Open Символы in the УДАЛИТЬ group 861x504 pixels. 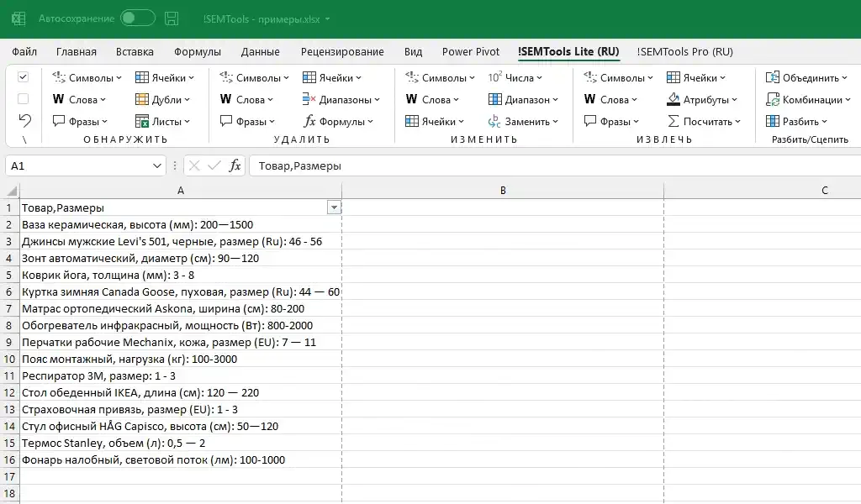254,78
